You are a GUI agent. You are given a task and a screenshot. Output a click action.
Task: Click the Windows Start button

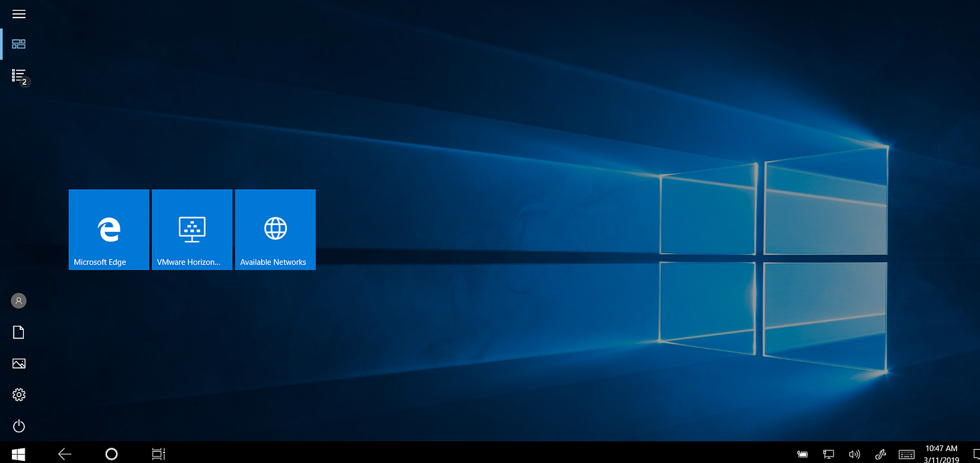pos(17,453)
